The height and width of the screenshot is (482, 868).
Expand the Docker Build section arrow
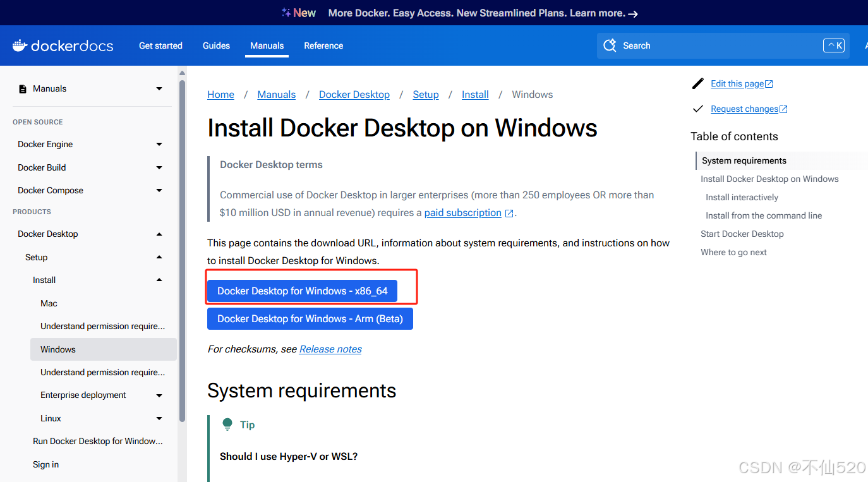pyautogui.click(x=159, y=167)
